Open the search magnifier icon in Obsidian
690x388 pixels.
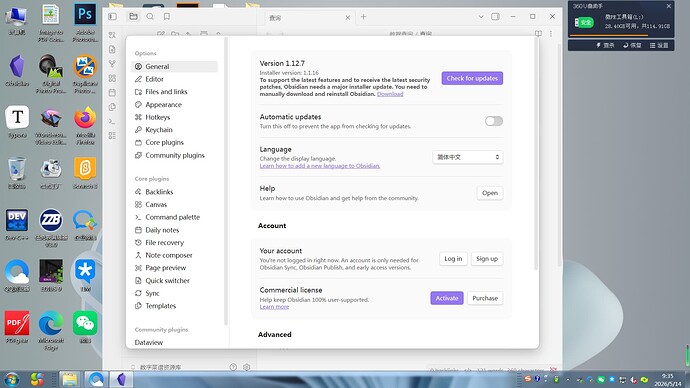[150, 17]
